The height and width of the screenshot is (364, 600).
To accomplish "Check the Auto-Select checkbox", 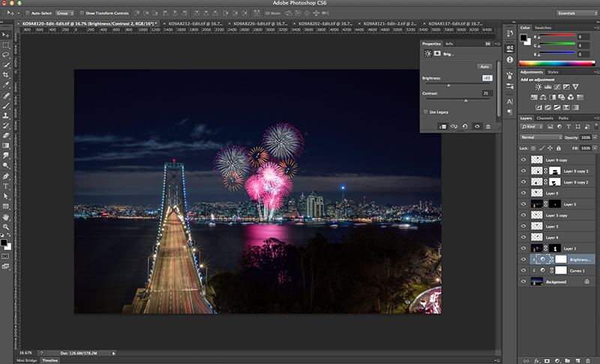I will 27,13.
